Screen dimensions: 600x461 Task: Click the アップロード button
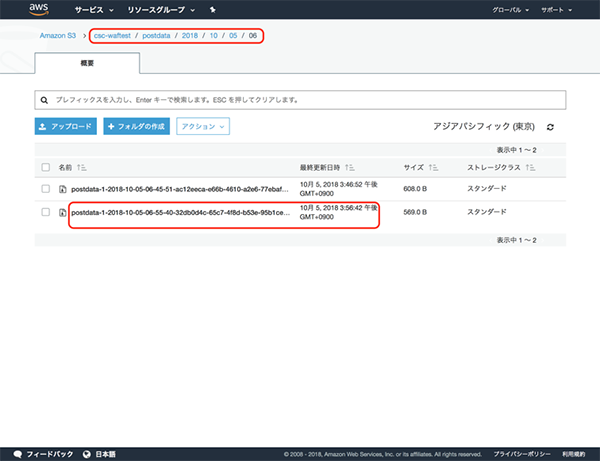tap(65, 127)
